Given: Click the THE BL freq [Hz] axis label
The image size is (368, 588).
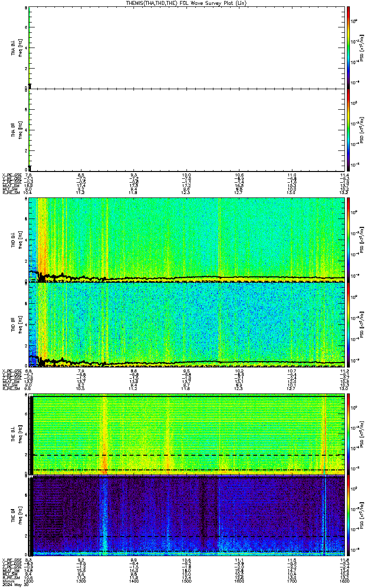Looking at the screenshot, I should coord(20,434).
